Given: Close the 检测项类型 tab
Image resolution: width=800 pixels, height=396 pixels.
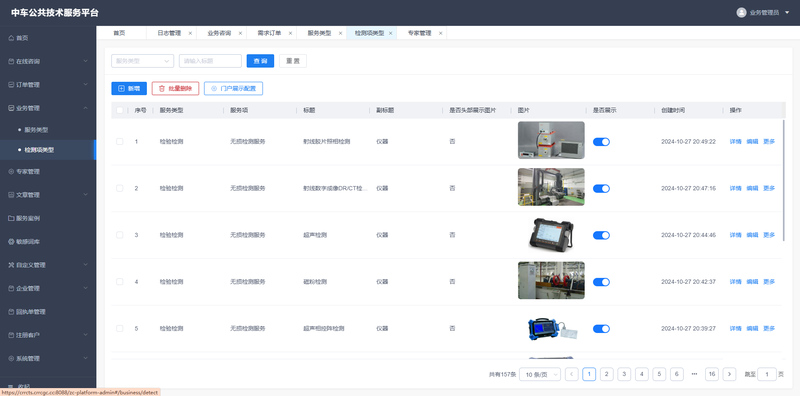Looking at the screenshot, I should (390, 33).
